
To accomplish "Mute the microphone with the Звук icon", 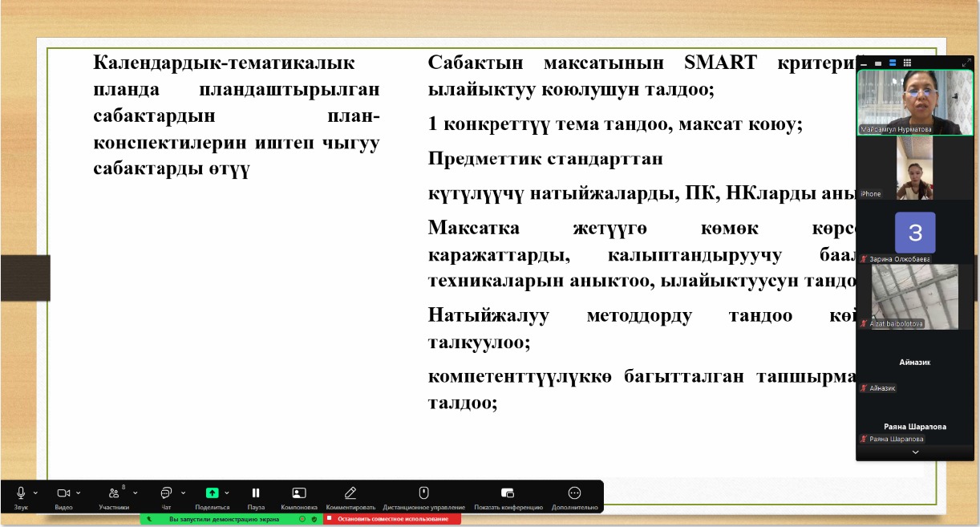I will click(21, 493).
